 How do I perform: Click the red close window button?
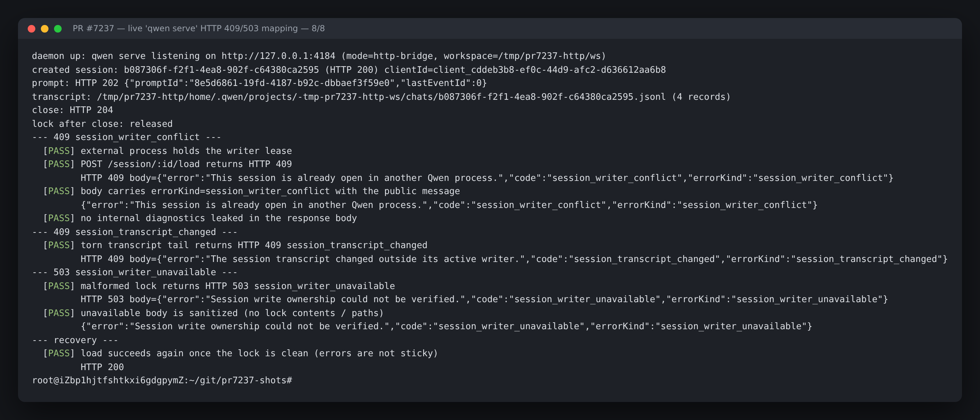(x=32, y=28)
